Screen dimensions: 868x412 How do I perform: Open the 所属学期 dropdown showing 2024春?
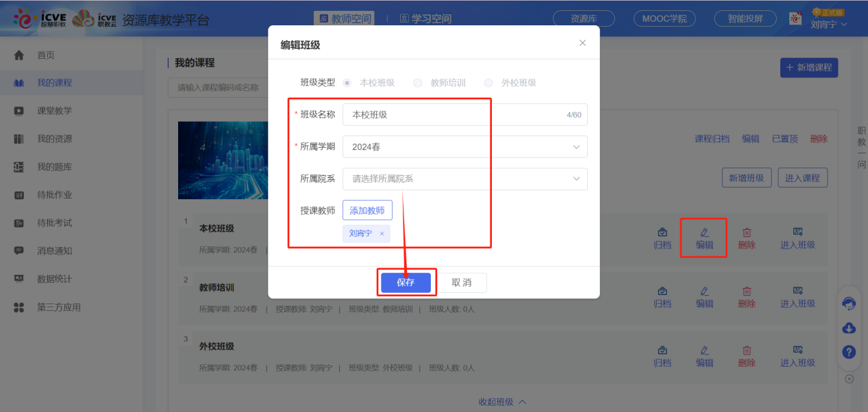click(464, 146)
